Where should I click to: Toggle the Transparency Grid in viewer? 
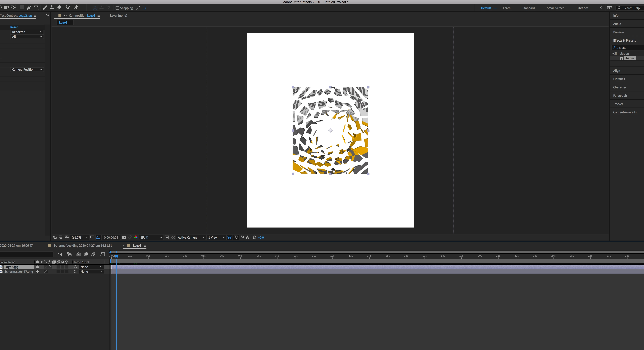click(x=173, y=237)
